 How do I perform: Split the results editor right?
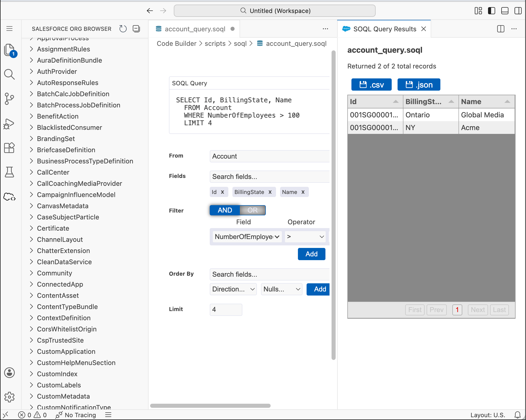click(x=501, y=29)
